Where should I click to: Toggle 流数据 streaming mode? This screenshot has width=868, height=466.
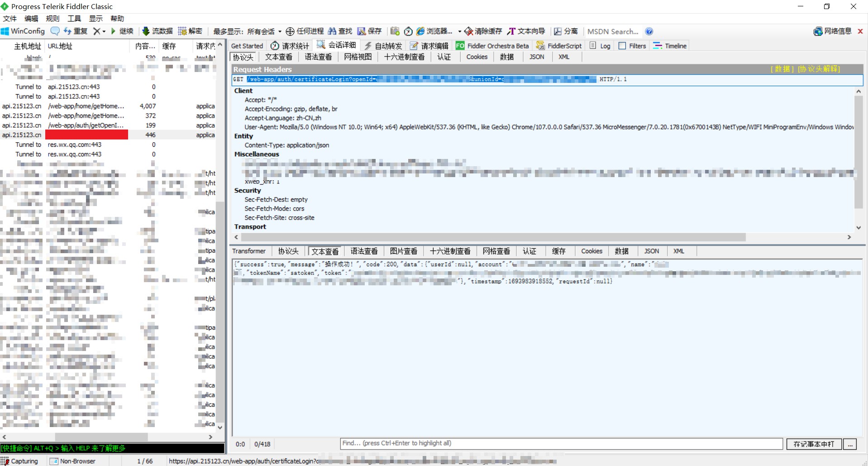pyautogui.click(x=157, y=31)
